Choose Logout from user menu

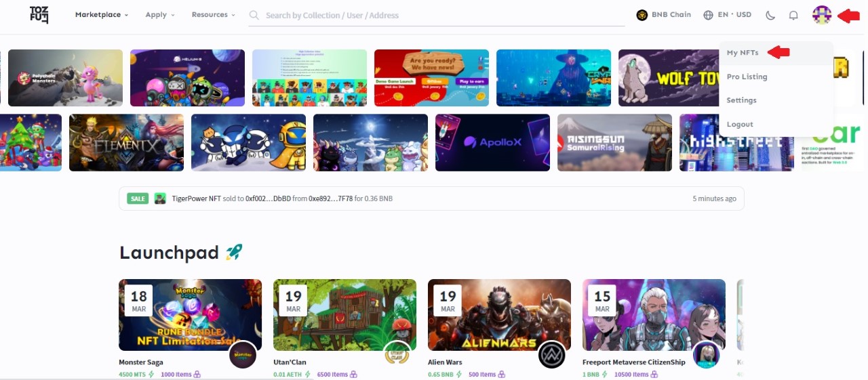pyautogui.click(x=740, y=125)
